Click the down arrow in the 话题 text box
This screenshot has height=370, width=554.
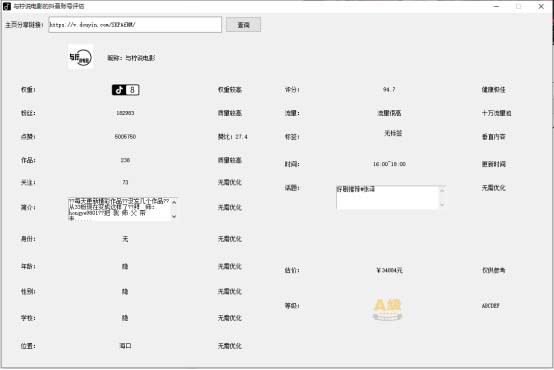pyautogui.click(x=442, y=204)
